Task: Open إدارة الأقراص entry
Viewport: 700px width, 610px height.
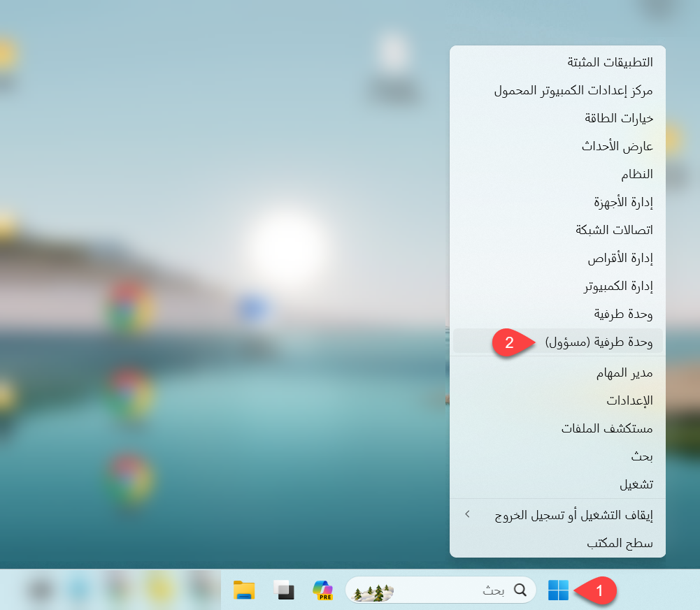Action: click(x=557, y=258)
